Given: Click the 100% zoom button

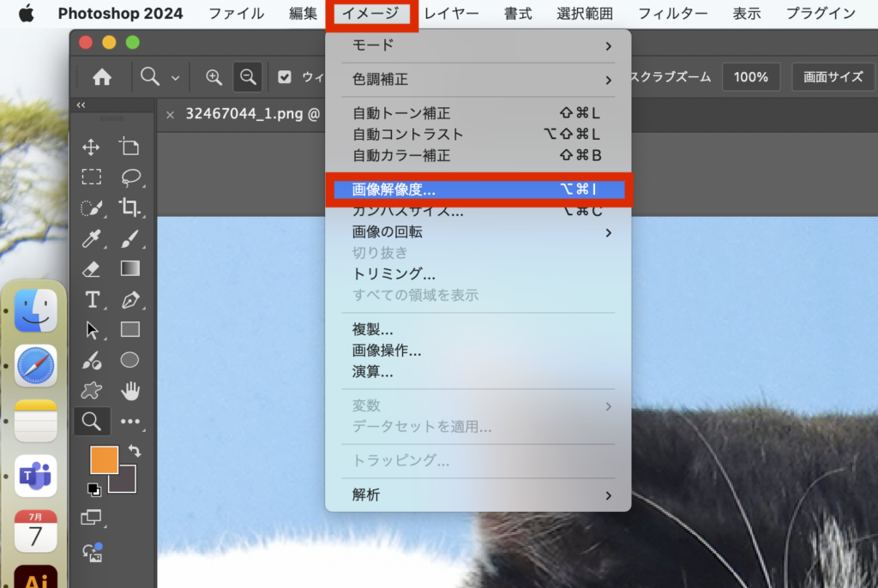Looking at the screenshot, I should pyautogui.click(x=750, y=77).
